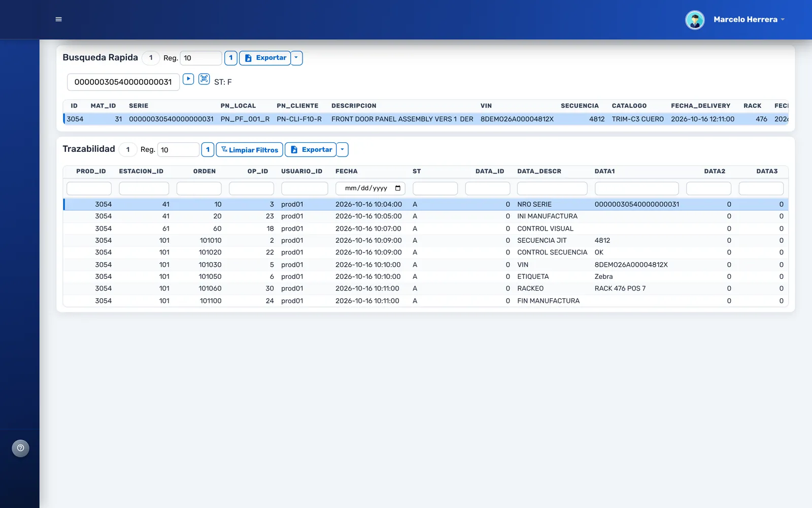Click the FECHA date filter field
Viewport: 812px width, 508px height.
click(x=370, y=188)
